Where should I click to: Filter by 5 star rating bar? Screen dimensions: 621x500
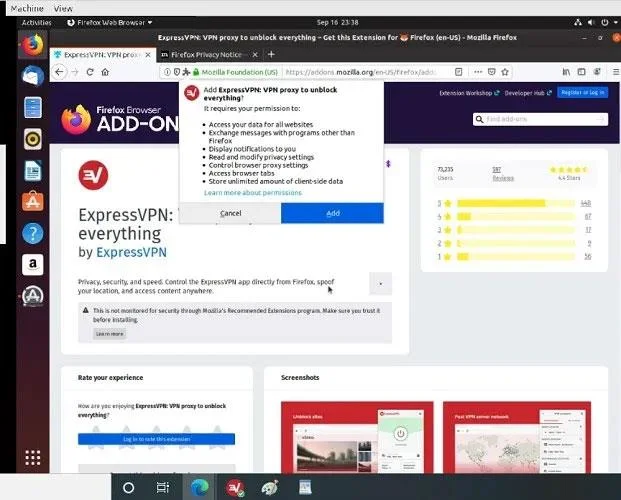[514, 203]
